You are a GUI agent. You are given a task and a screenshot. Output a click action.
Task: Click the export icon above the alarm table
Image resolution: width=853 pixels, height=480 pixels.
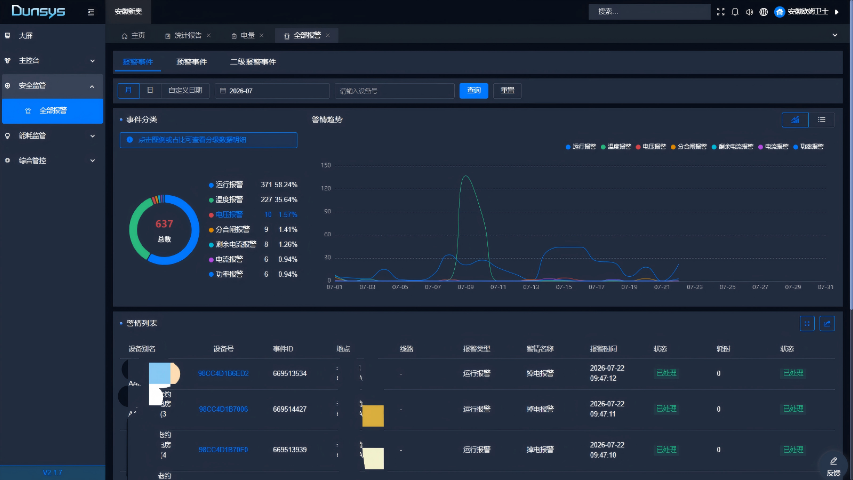click(x=827, y=323)
